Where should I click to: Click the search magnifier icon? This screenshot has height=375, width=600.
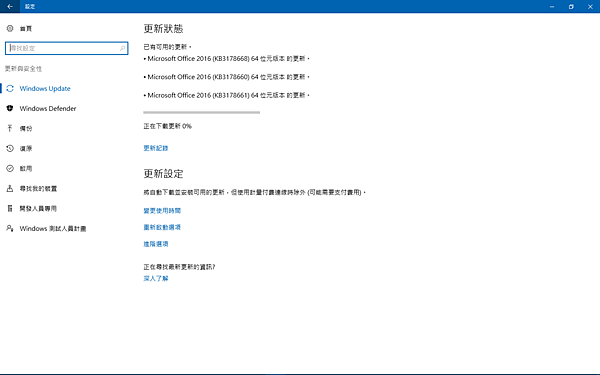click(x=122, y=48)
